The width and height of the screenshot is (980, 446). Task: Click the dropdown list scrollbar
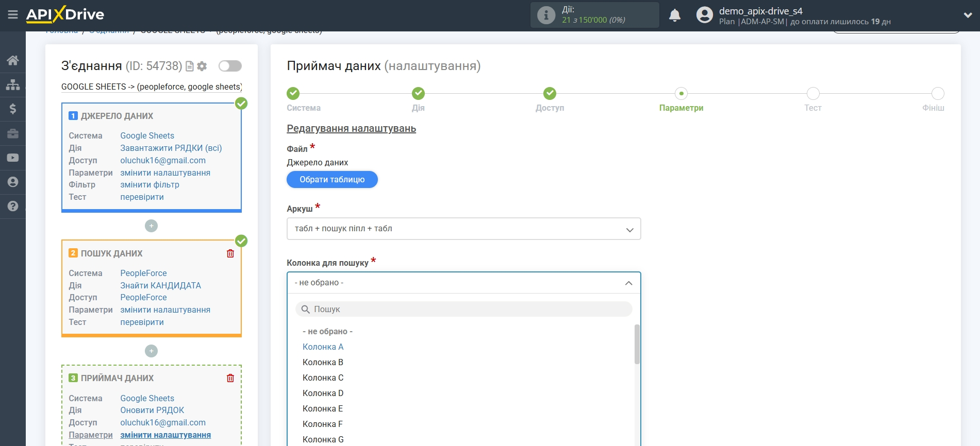(637, 345)
